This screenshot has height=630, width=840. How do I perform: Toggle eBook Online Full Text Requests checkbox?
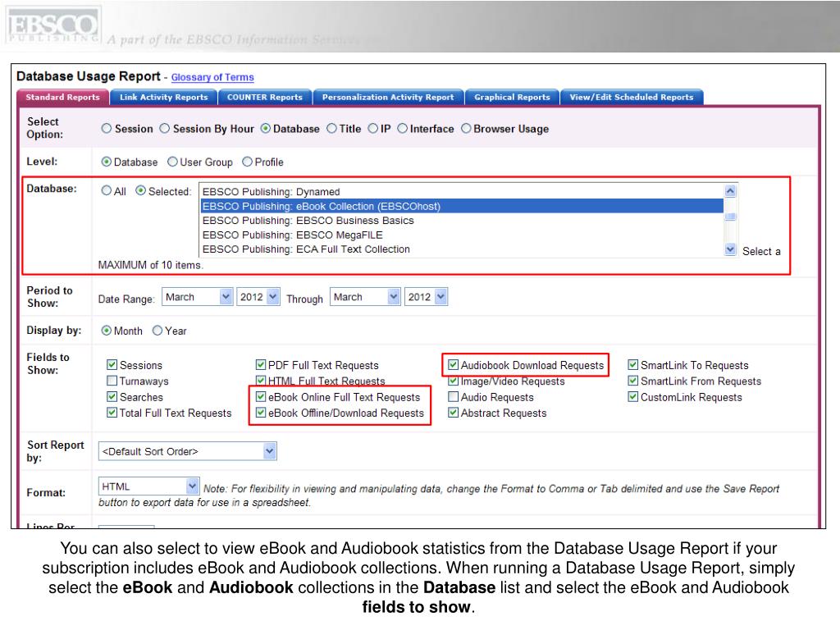261,397
